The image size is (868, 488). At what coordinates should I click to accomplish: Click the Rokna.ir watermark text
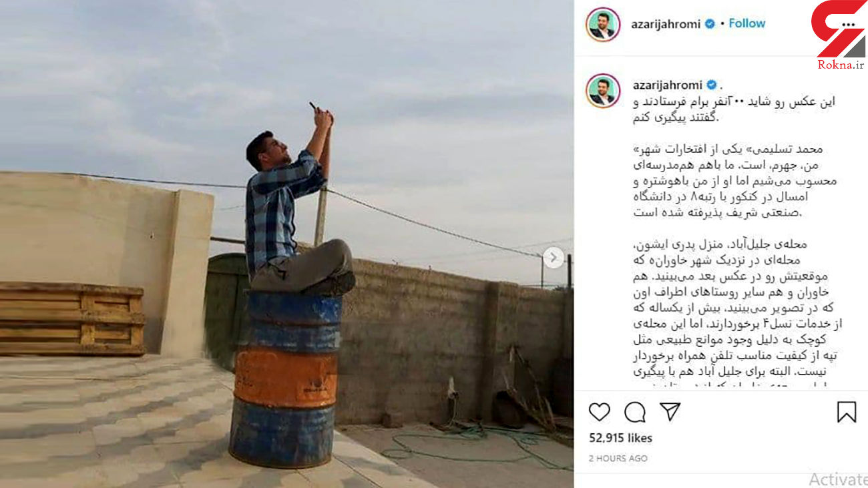point(840,65)
